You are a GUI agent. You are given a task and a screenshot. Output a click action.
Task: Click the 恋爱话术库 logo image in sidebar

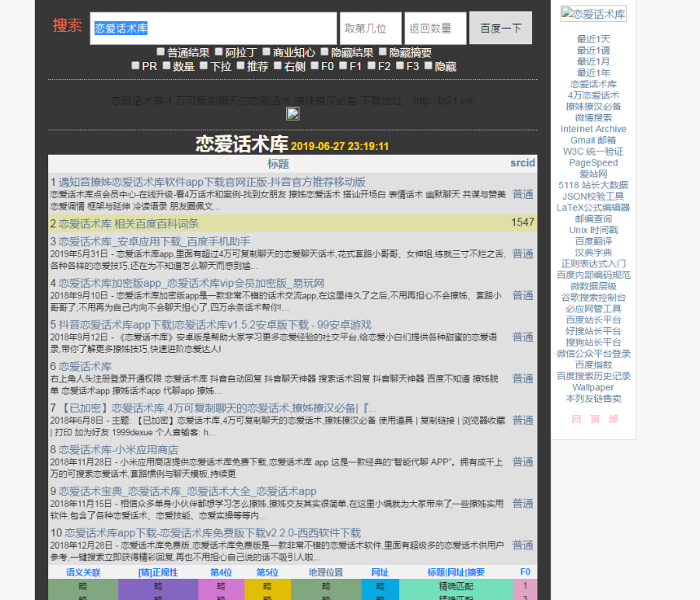(593, 13)
